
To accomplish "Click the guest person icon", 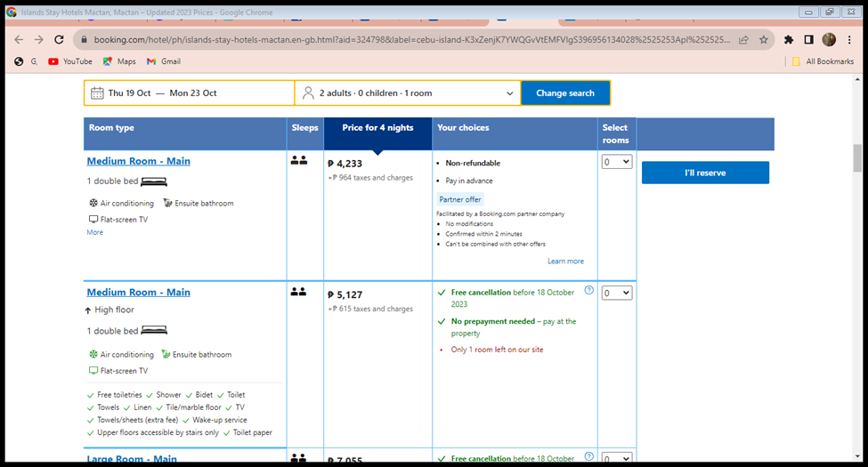I will tap(308, 93).
